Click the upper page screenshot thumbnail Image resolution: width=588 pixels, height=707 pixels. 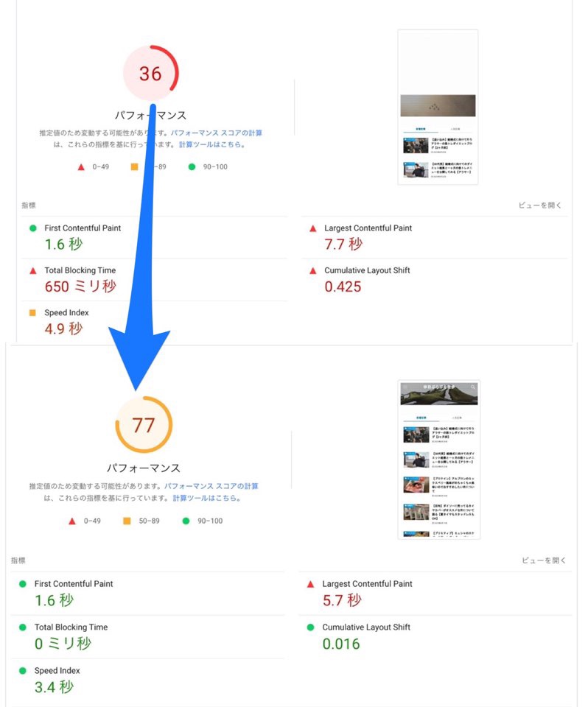(x=438, y=108)
